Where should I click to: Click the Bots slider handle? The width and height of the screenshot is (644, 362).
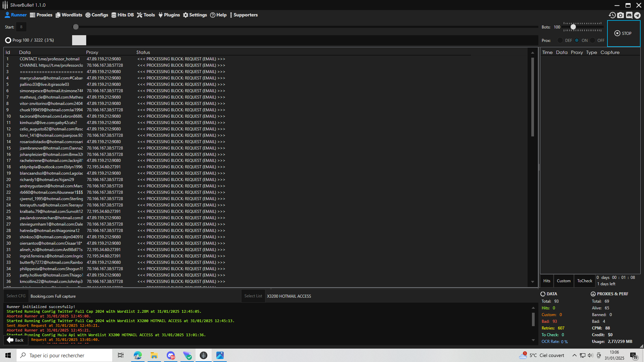573,27
